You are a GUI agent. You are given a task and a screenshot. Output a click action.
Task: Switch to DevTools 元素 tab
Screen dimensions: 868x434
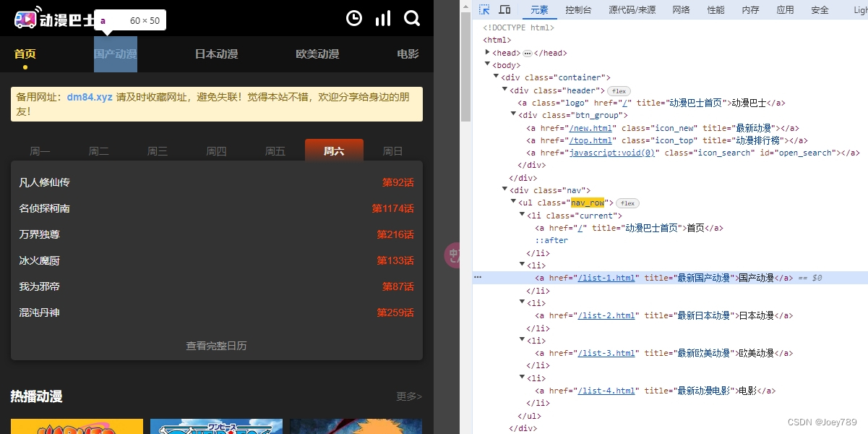(539, 9)
